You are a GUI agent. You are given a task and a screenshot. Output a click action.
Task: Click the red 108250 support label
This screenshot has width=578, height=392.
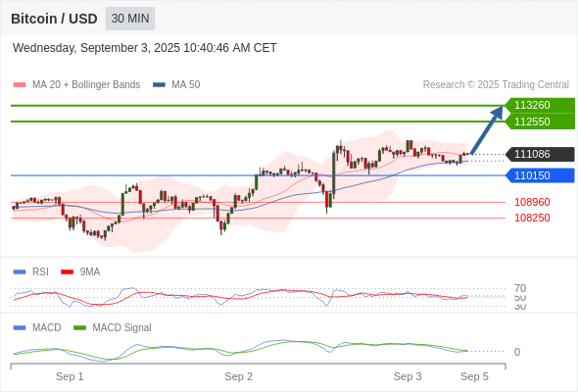click(532, 218)
